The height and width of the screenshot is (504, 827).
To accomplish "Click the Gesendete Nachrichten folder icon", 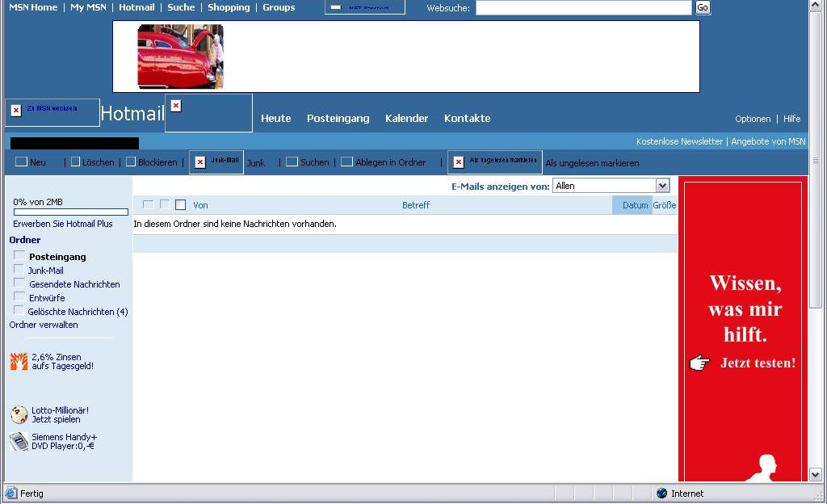I will pos(19,283).
